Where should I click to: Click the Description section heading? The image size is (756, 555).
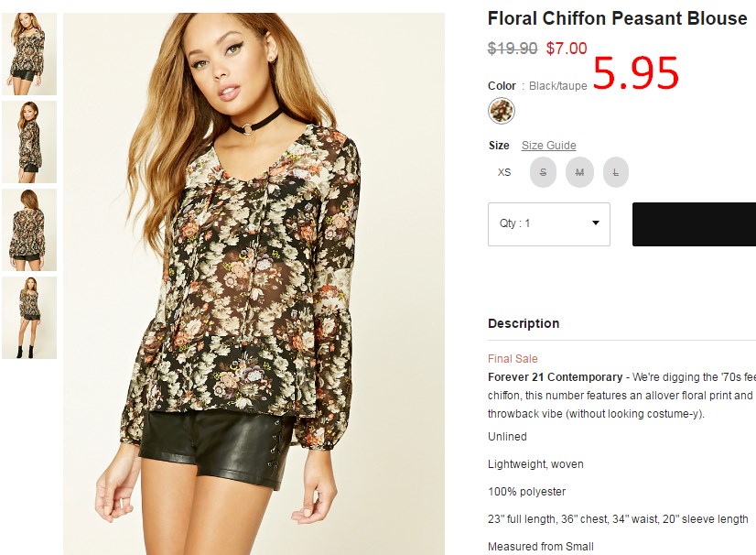[524, 323]
